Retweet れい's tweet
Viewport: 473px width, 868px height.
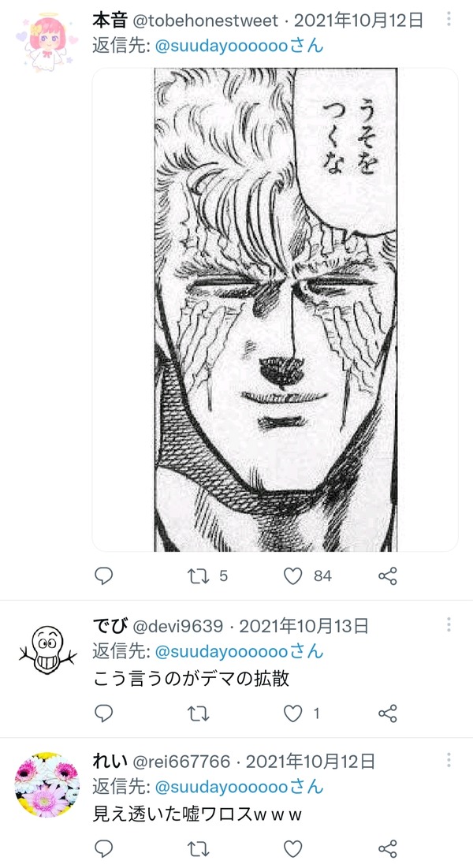click(199, 848)
